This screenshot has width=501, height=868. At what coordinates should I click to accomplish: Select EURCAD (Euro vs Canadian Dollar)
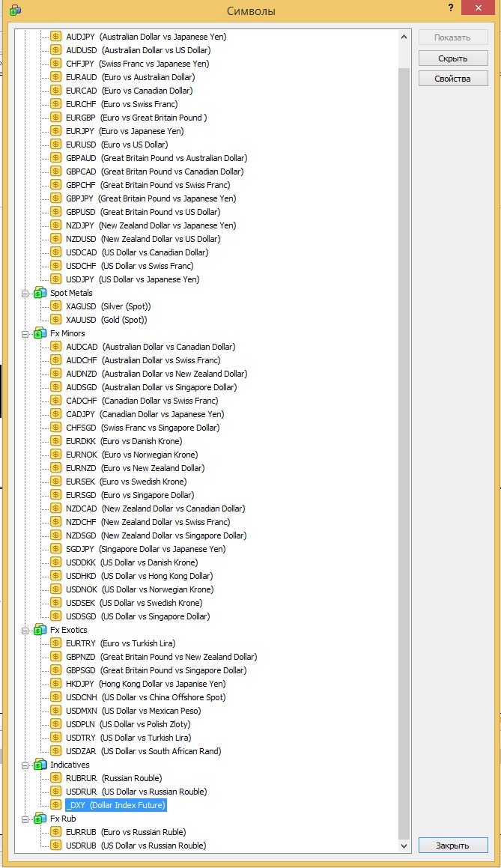(130, 91)
